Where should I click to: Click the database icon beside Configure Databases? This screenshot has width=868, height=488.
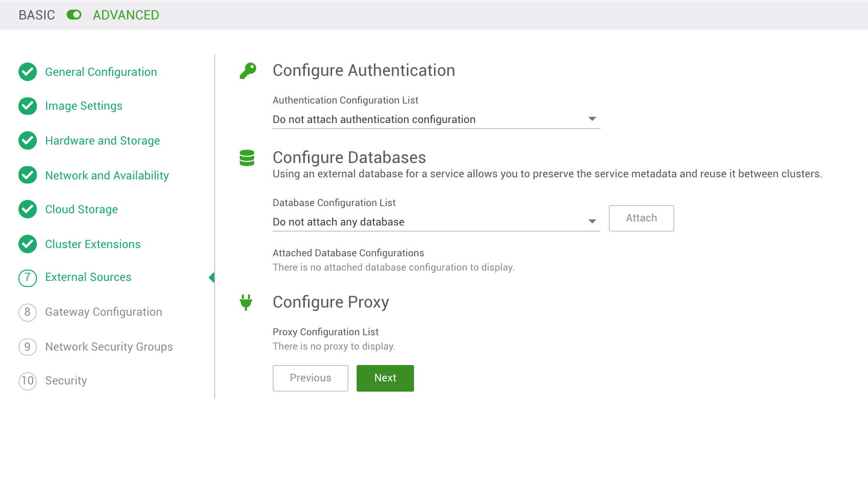[x=247, y=158]
